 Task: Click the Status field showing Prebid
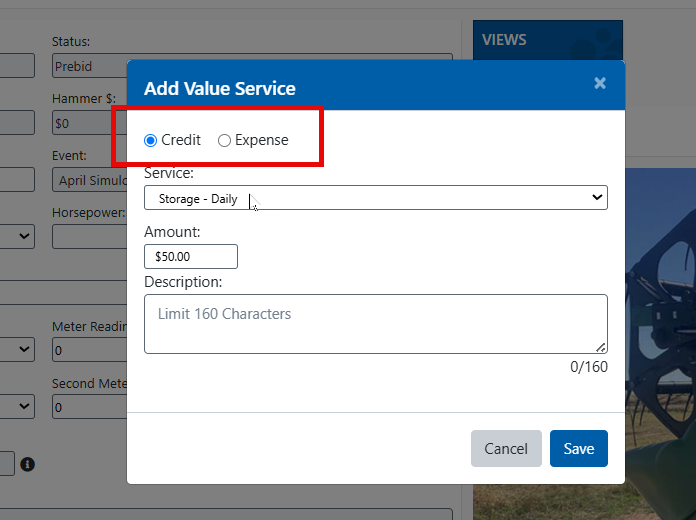[90, 66]
